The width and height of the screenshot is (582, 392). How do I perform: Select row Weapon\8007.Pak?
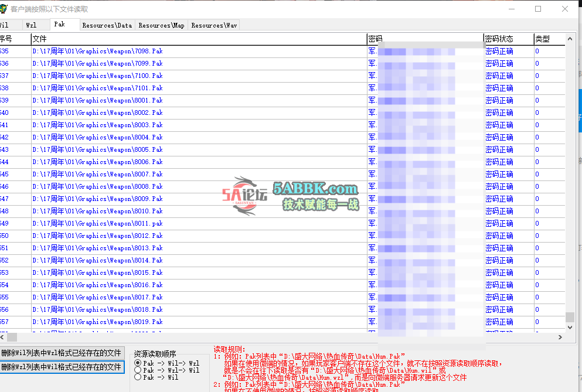point(282,174)
